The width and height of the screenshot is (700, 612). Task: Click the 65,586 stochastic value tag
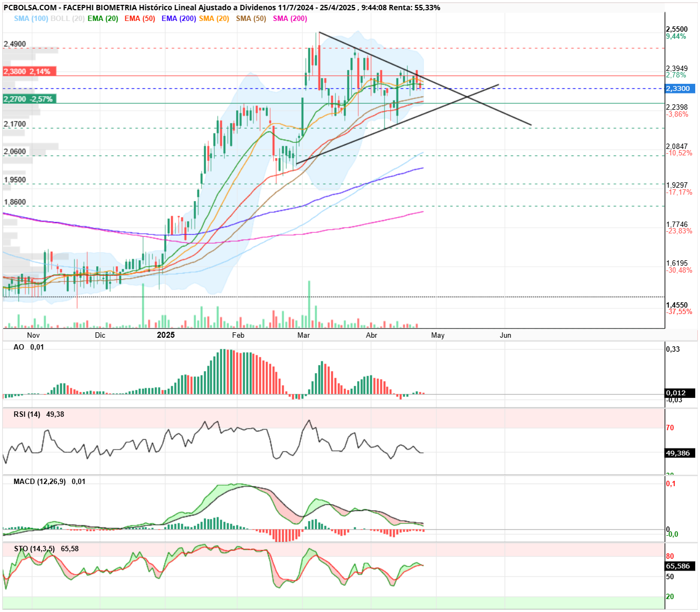pyautogui.click(x=681, y=566)
